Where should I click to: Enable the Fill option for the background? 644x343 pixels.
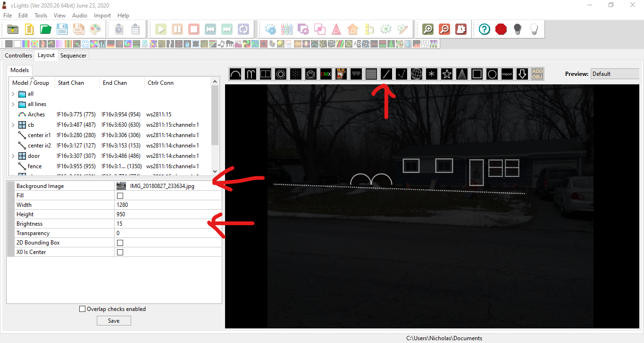(120, 195)
